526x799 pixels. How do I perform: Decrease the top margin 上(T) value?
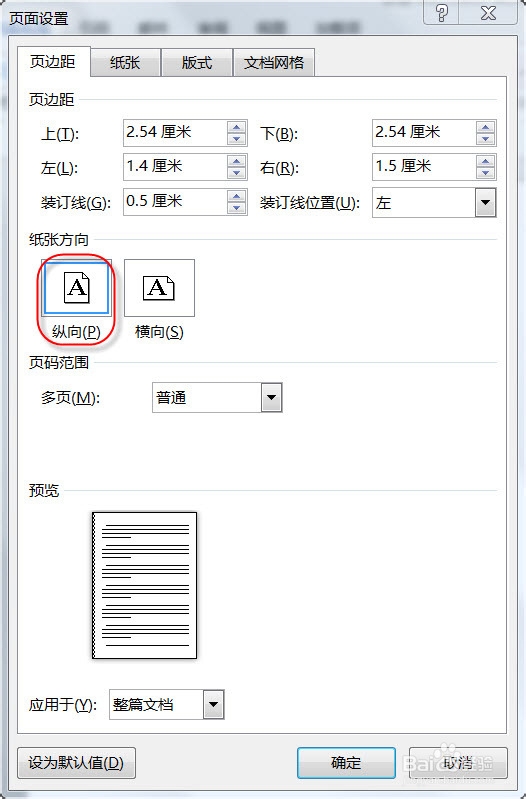[x=236, y=139]
